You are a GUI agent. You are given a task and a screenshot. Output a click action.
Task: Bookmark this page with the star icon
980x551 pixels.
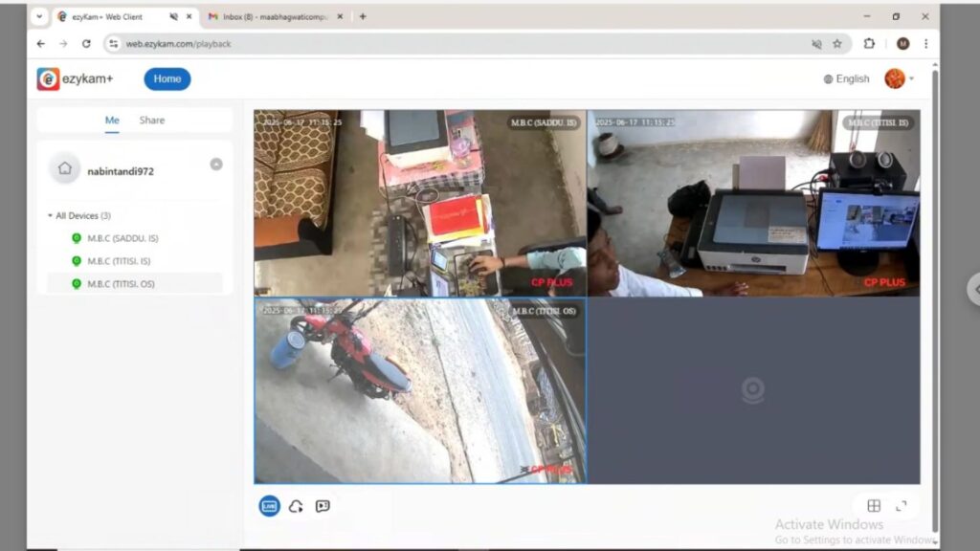point(837,44)
